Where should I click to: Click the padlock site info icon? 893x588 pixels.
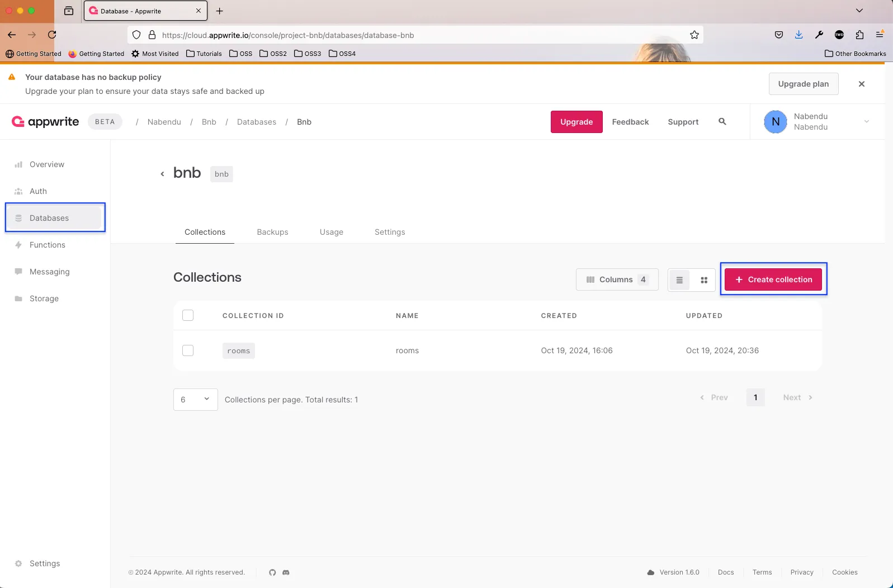152,35
